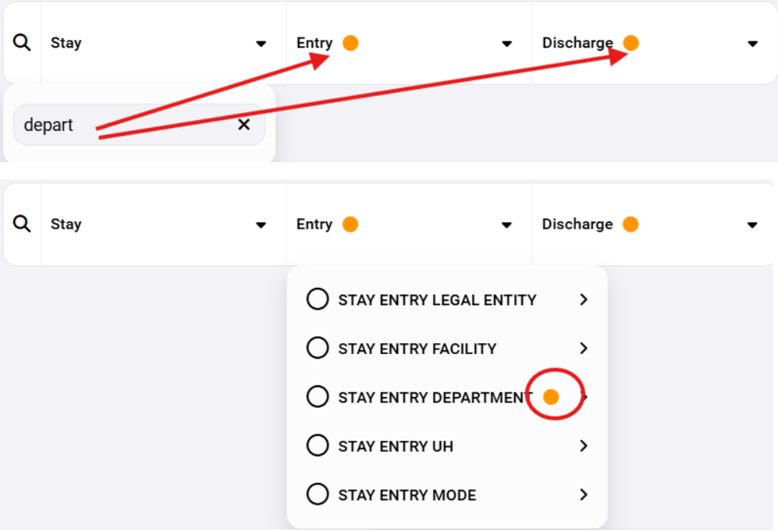Select the Stay Entry Legal Entity radio button
Screen dimensions: 778x532
point(318,300)
